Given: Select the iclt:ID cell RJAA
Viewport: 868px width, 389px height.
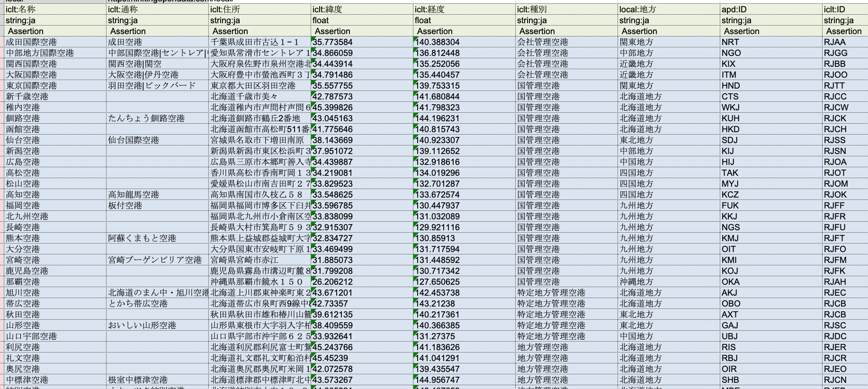Looking at the screenshot, I should pos(845,42).
